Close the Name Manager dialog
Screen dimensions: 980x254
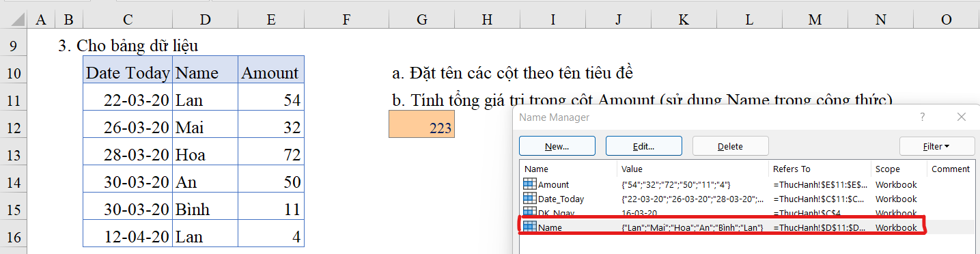coord(962,117)
